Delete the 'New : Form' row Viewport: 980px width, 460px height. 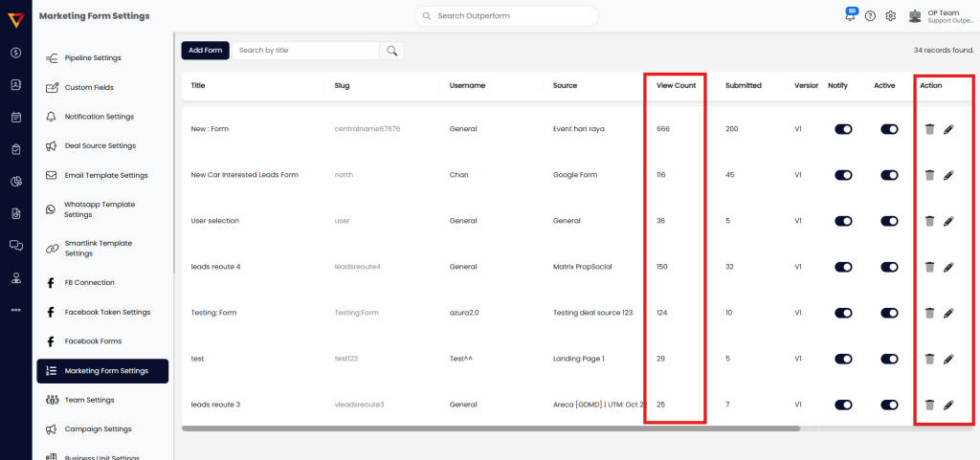tap(929, 129)
